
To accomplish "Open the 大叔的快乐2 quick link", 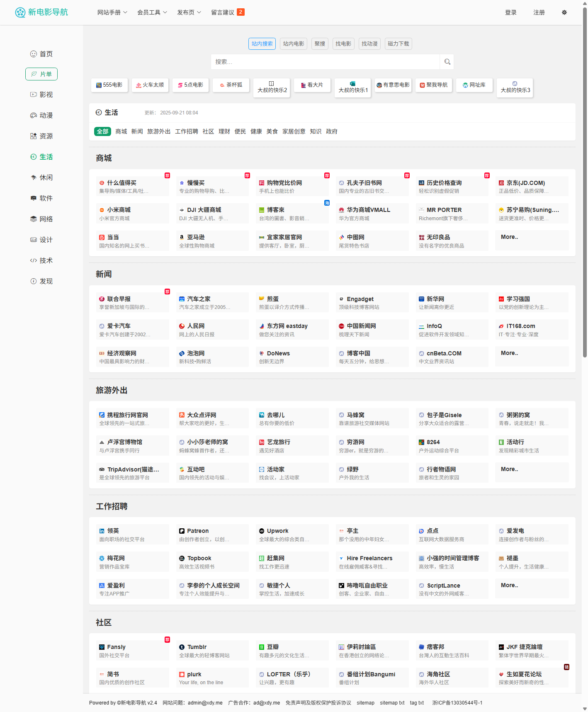I will (272, 88).
